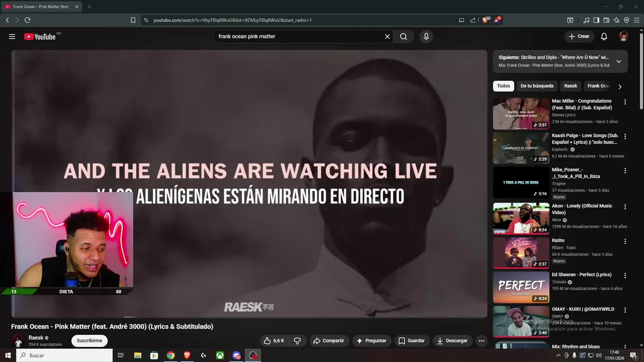Open OMAY KUIKI video thumbnail
The image size is (644, 362).
click(521, 322)
